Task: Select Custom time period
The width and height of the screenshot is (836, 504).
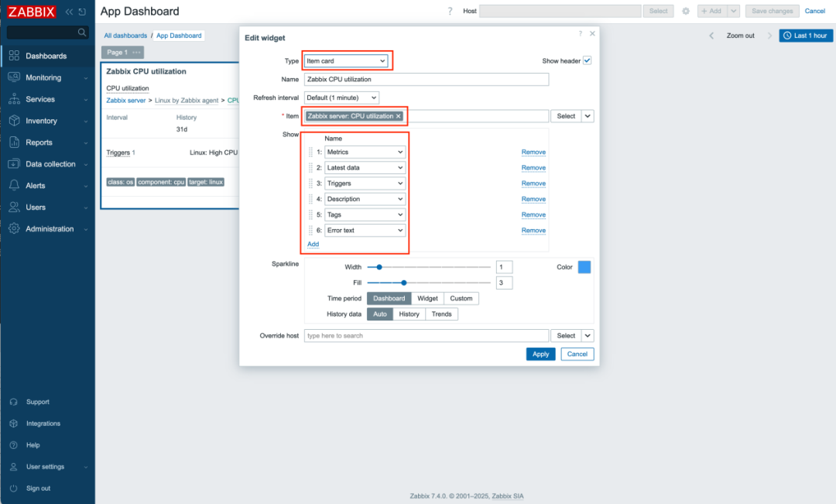Action: click(461, 299)
